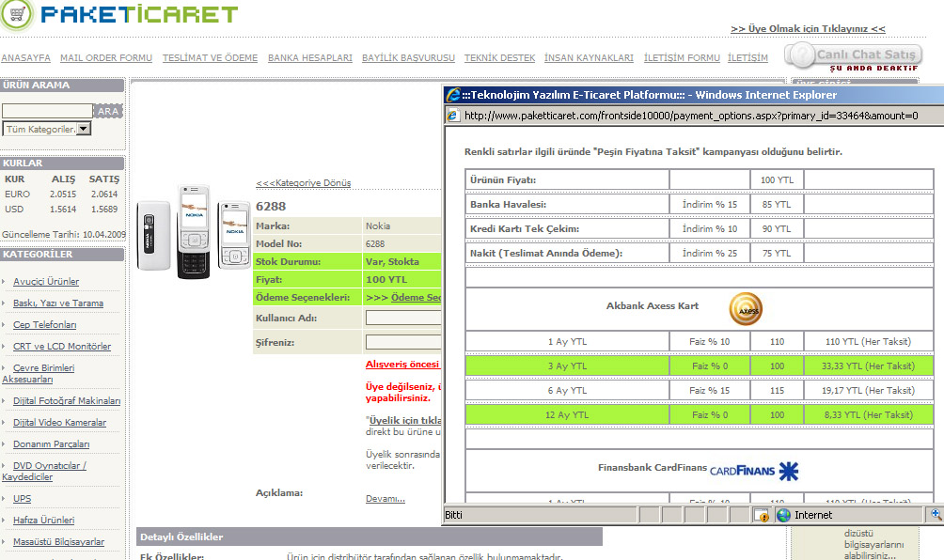Click the Üyelik için tıklayınız link

click(405, 420)
